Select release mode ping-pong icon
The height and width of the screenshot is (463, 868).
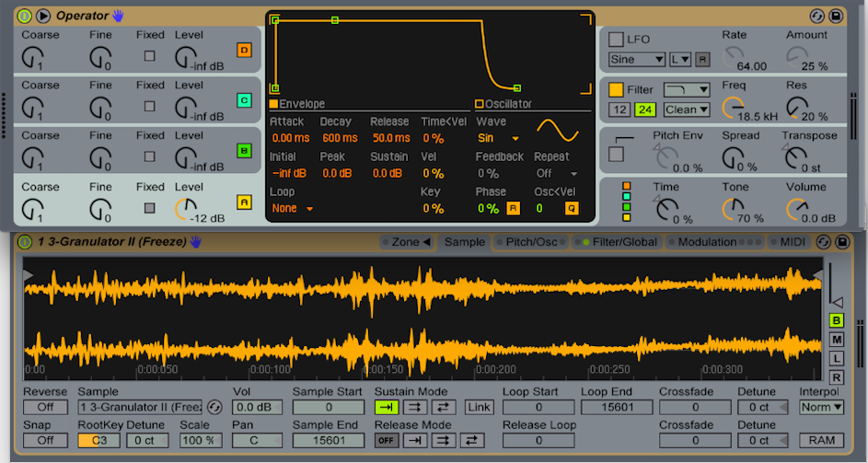coord(472,441)
